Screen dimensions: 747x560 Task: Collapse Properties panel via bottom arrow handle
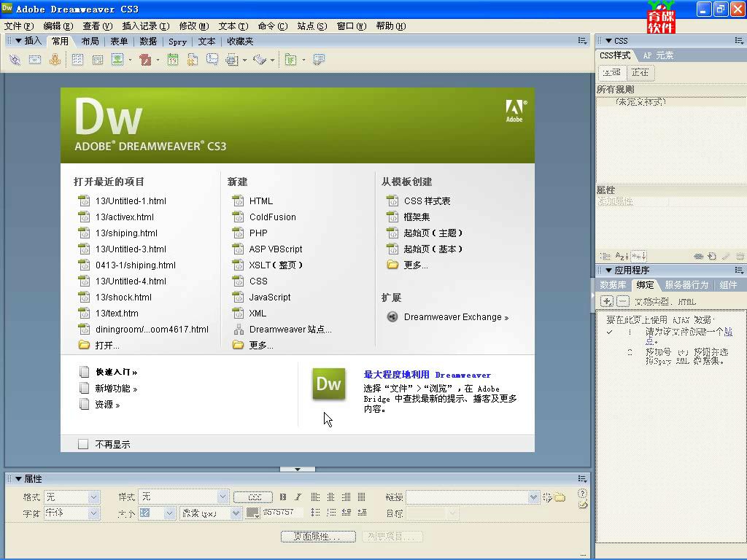point(298,470)
